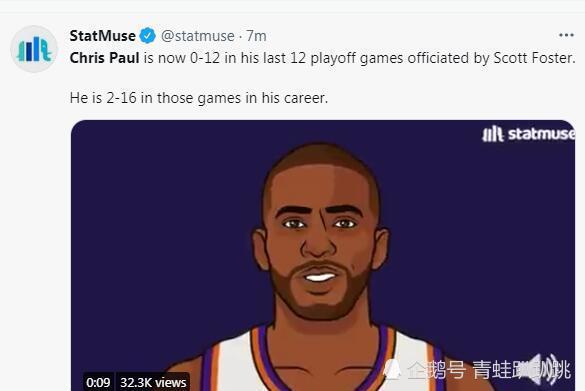Image resolution: width=585 pixels, height=391 pixels.
Task: Click the 32.3K views counter
Action: coord(153,382)
